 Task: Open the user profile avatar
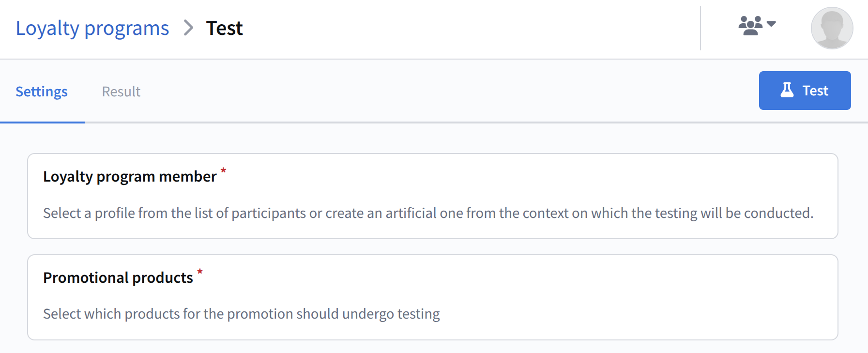click(832, 28)
